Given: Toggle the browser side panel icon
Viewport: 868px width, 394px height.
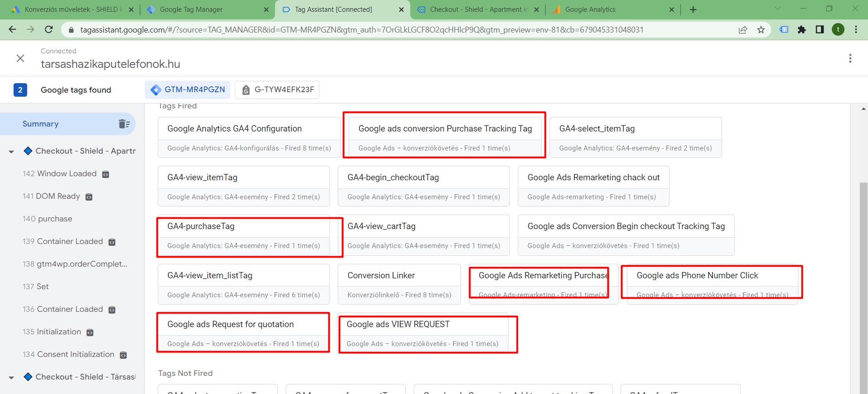Looking at the screenshot, I should point(820,30).
